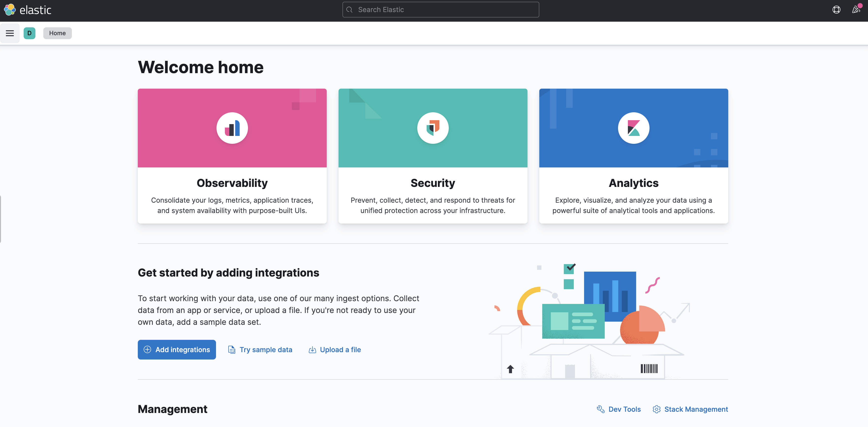Click the teal Security card banner
The image size is (868, 427).
[433, 128]
